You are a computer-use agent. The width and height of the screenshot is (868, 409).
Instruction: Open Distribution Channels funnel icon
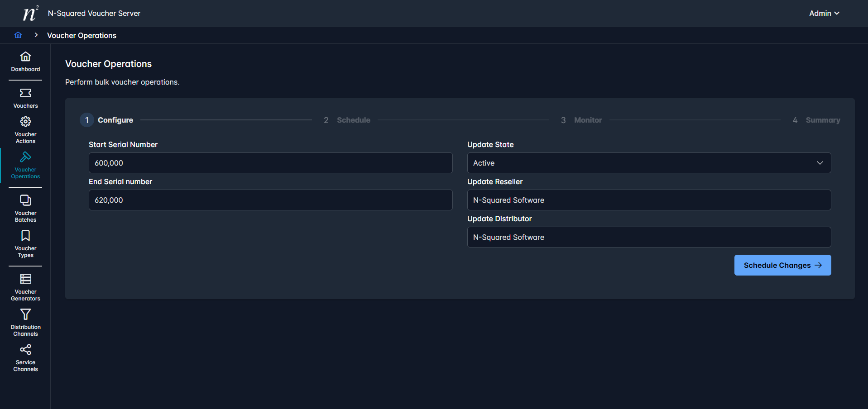coord(25,314)
